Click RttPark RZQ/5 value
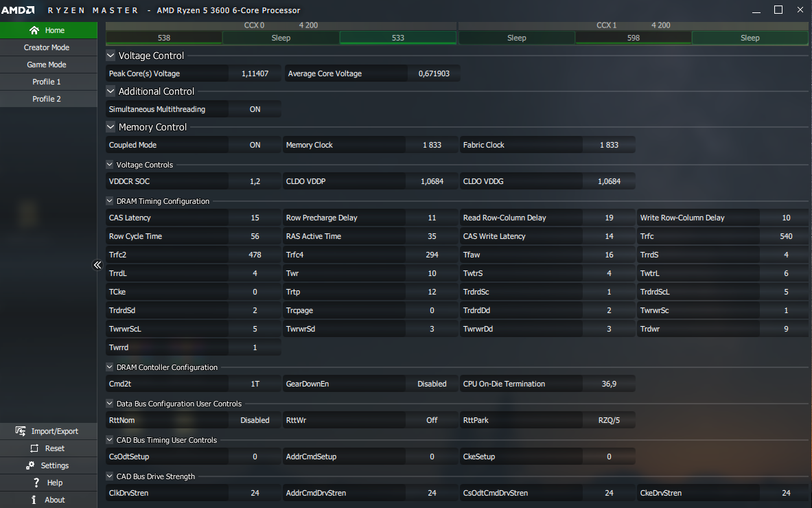The height and width of the screenshot is (508, 812). pyautogui.click(x=609, y=420)
